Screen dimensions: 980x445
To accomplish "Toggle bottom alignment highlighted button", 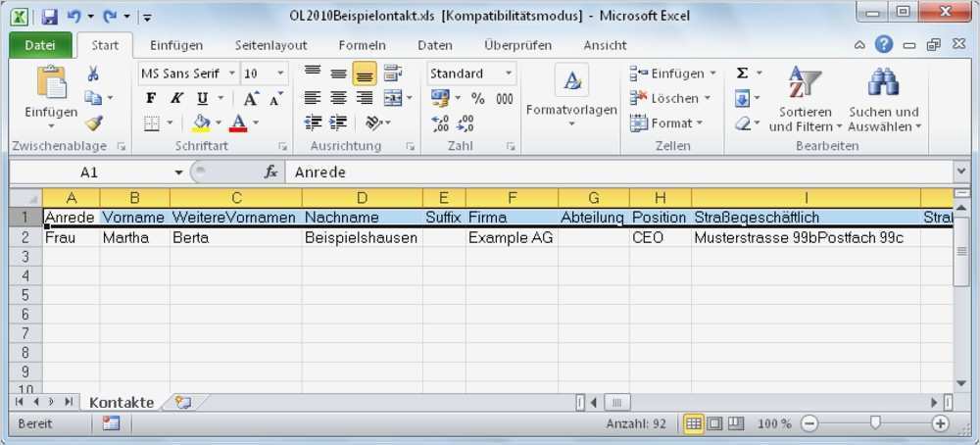I will (365, 74).
